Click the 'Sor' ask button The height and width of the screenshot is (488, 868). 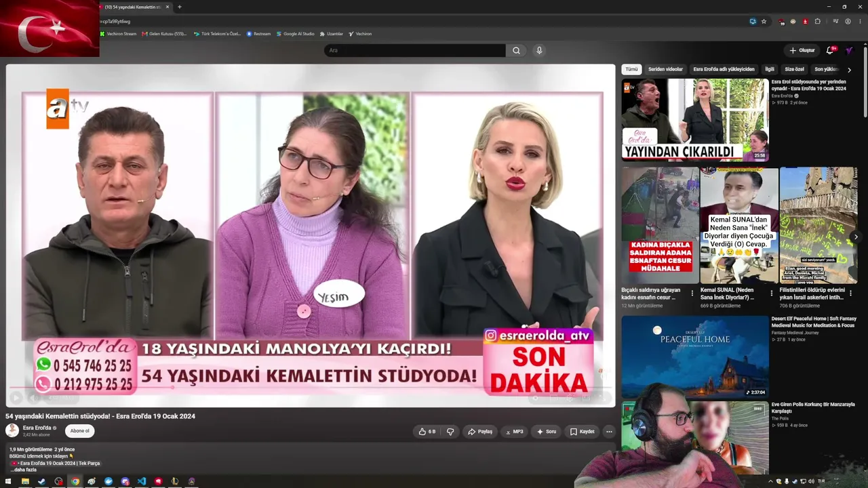[x=547, y=432]
